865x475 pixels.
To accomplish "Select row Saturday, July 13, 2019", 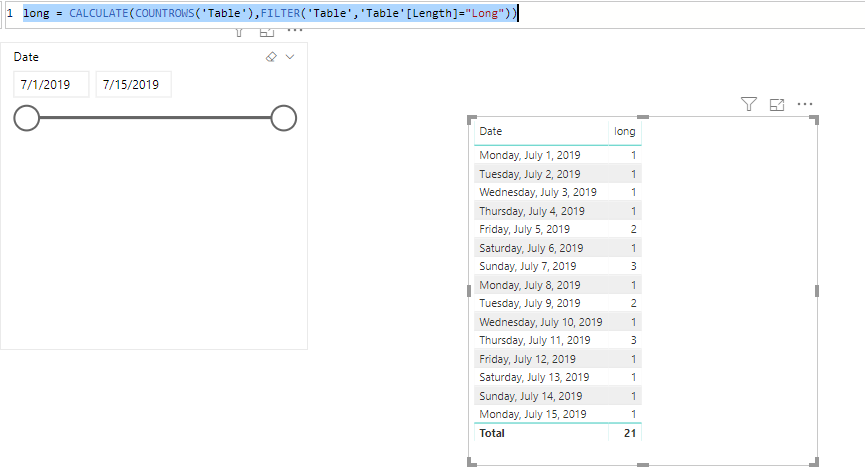I will click(557, 377).
